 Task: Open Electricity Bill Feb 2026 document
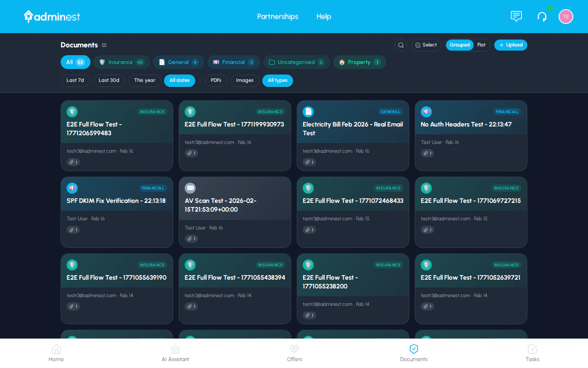click(x=353, y=129)
